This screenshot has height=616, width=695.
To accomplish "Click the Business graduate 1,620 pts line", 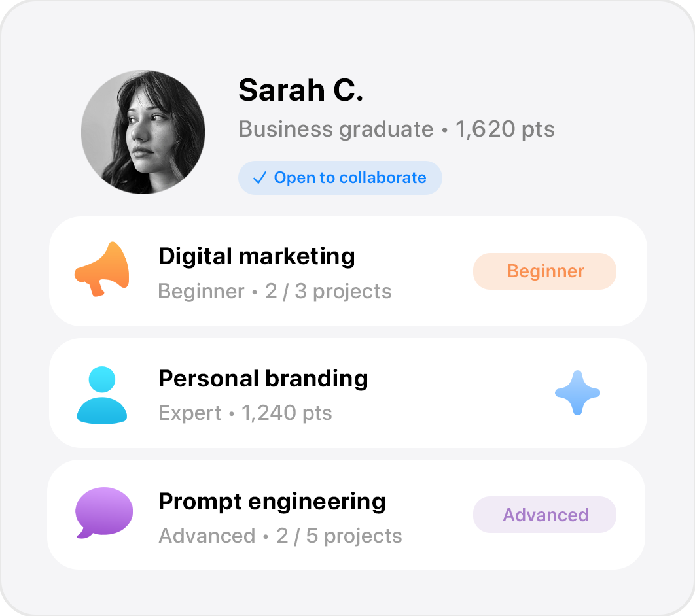I will point(397,129).
